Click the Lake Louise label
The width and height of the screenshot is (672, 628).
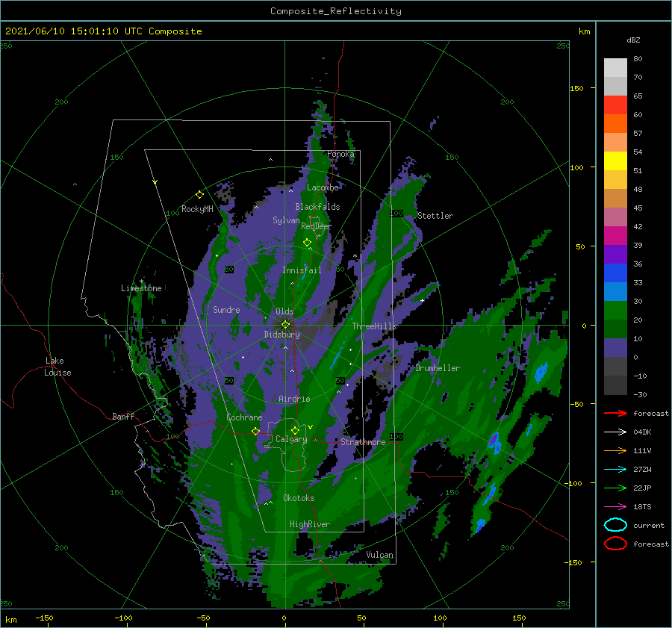(x=58, y=367)
